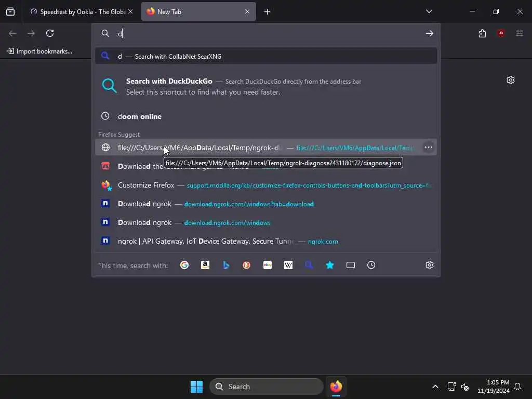Reload the current page
532x399 pixels.
coord(50,33)
